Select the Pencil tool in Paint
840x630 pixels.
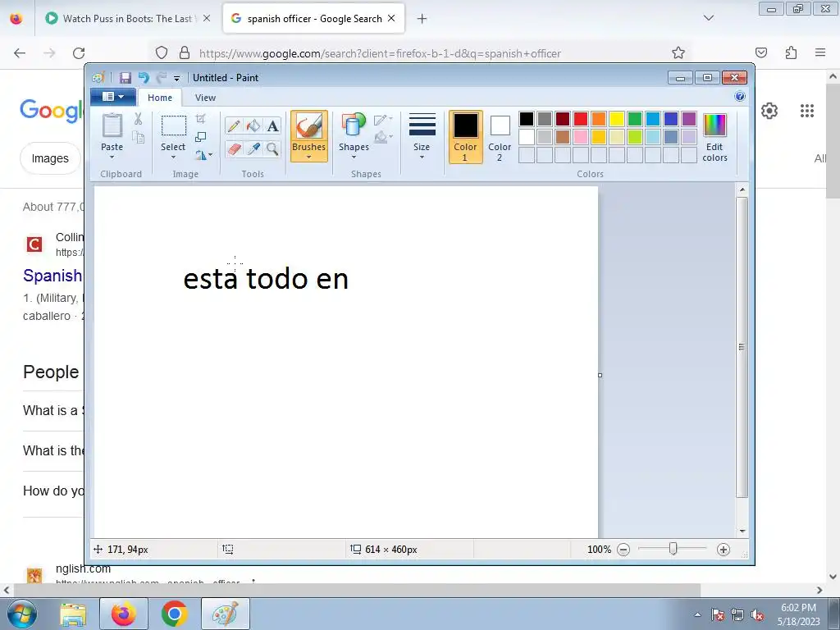point(234,126)
